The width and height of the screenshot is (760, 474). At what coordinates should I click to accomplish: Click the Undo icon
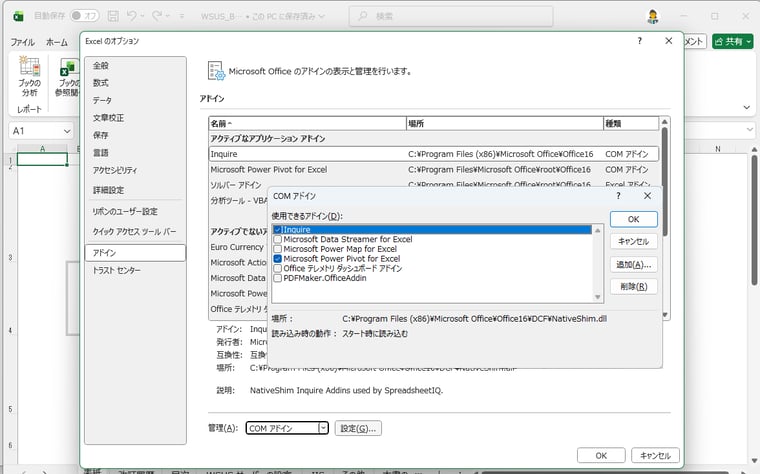click(131, 16)
